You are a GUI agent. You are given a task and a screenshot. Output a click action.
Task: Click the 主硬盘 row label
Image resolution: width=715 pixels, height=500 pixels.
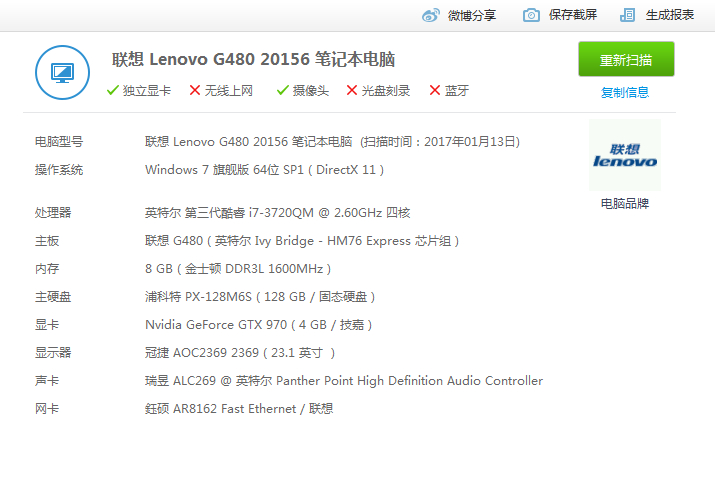pos(53,297)
